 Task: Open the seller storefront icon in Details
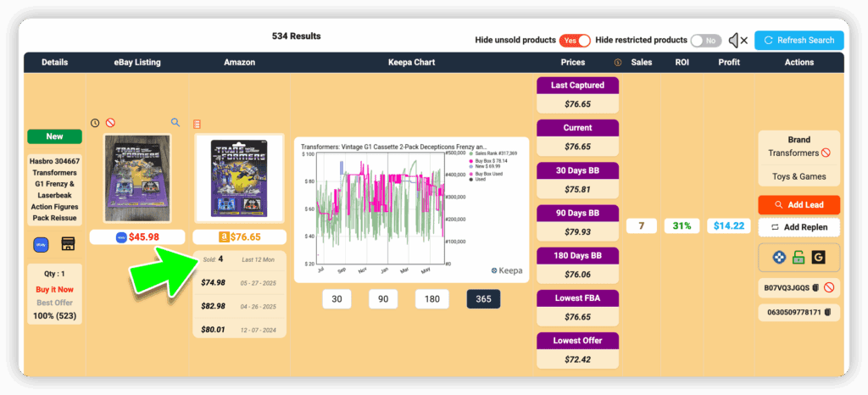point(68,244)
